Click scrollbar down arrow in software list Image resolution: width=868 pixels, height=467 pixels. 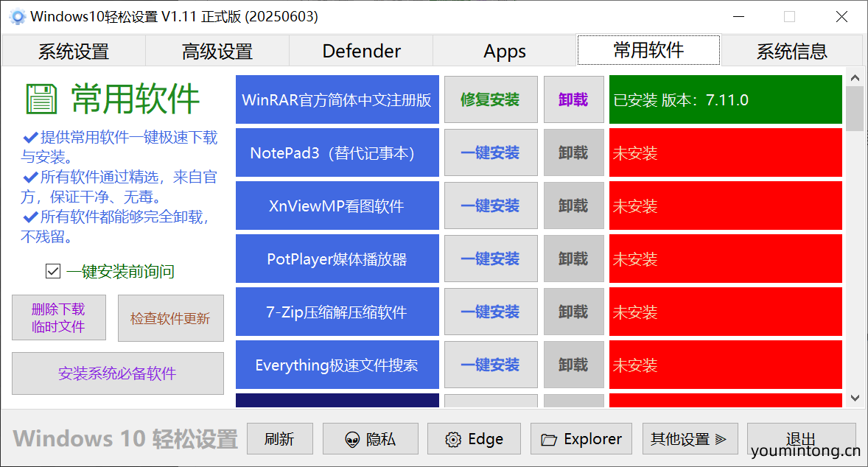pos(855,398)
